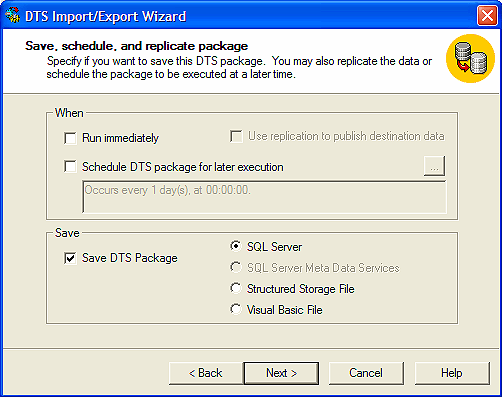502x397 pixels.
Task: Click the When group box label
Action: coord(69,113)
